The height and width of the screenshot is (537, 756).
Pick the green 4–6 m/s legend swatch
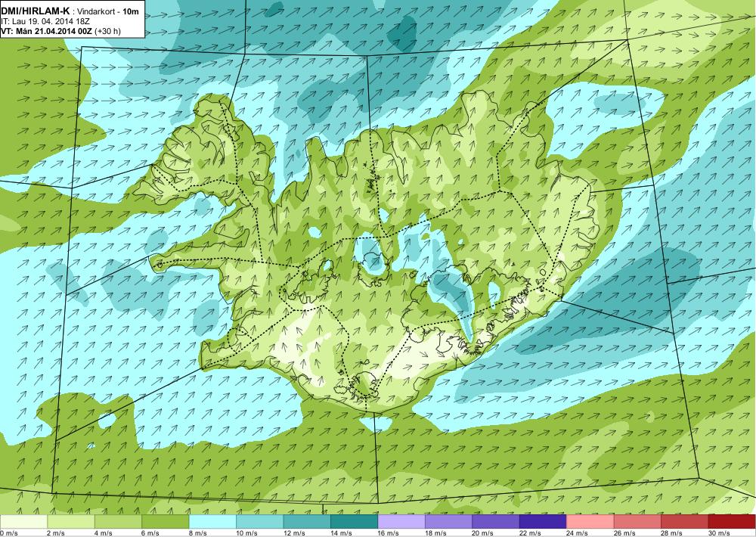pyautogui.click(x=118, y=522)
